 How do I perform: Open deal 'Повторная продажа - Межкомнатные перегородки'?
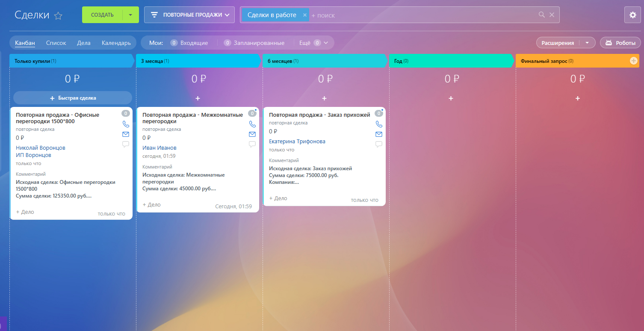click(193, 118)
